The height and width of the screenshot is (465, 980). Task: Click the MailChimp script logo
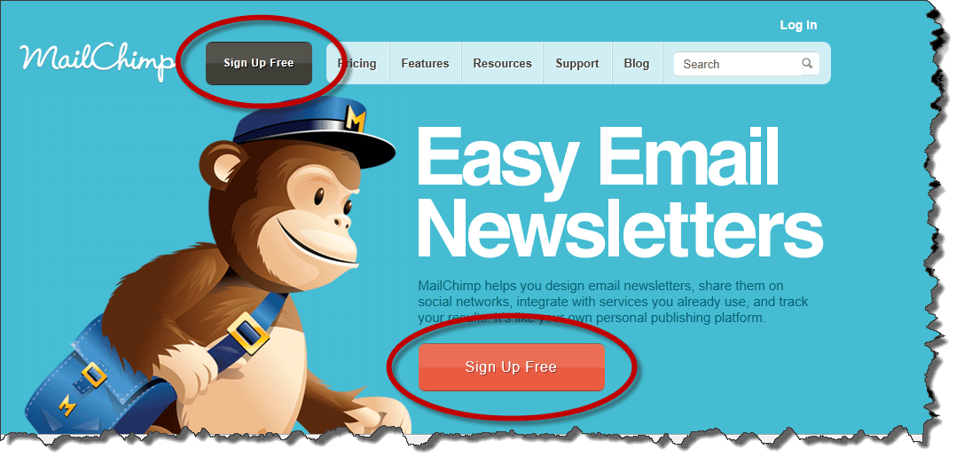click(97, 62)
